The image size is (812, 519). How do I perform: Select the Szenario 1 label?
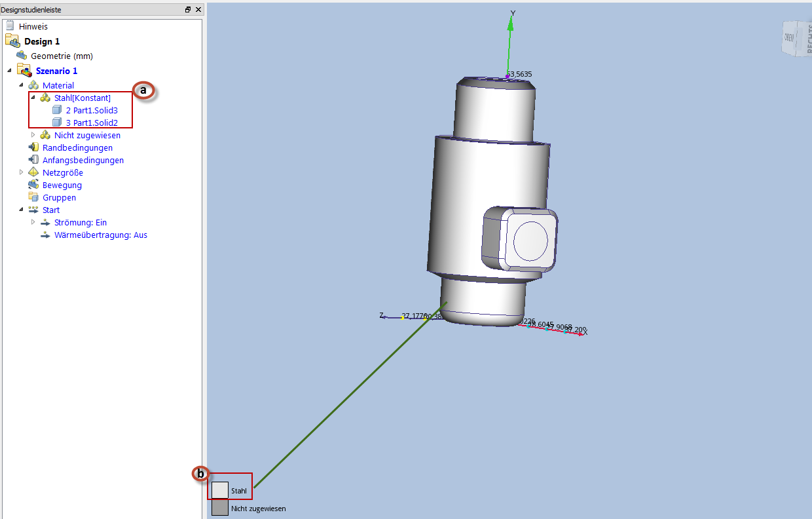click(56, 71)
